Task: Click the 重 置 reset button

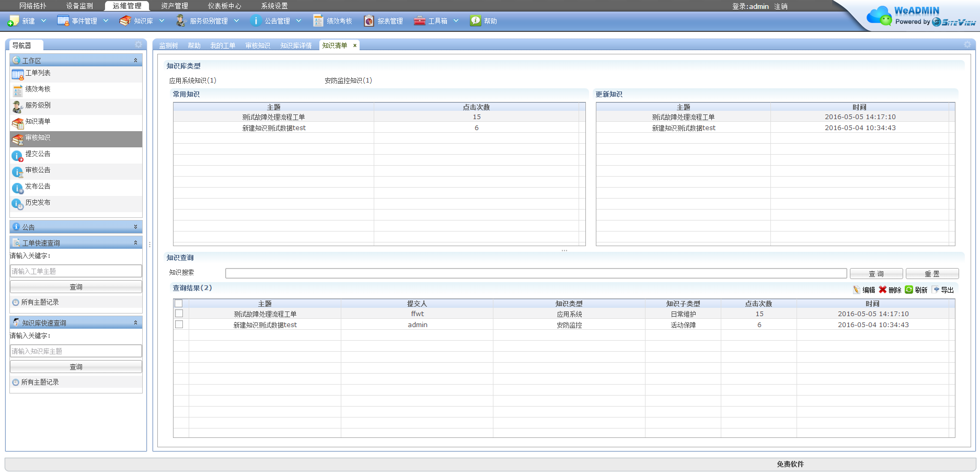Action: tap(932, 274)
